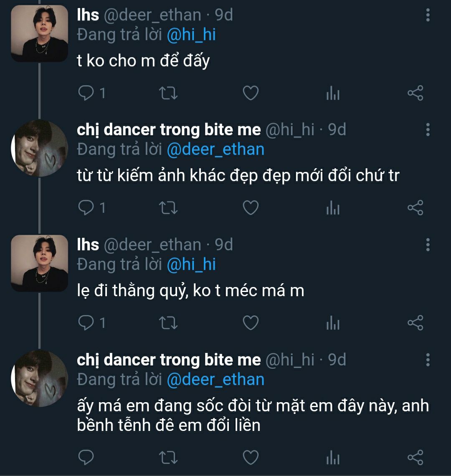This screenshot has height=476, width=451.
Task: Open @hi_hi mention link in first tweet
Action: point(191,35)
